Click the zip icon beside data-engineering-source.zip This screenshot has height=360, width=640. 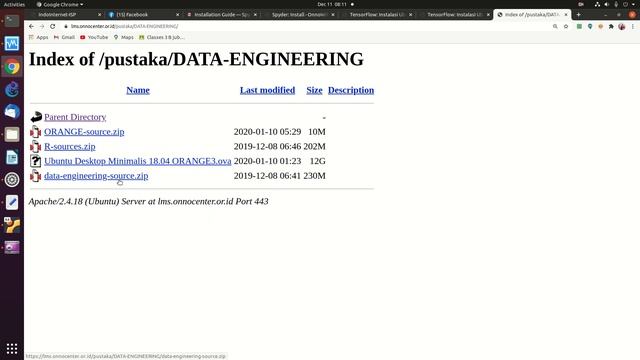pos(36,176)
